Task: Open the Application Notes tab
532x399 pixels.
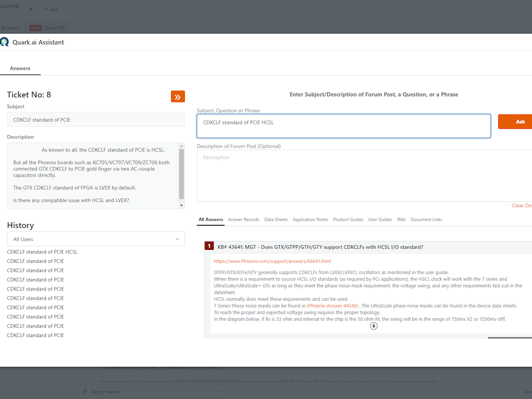Action: [310, 220]
